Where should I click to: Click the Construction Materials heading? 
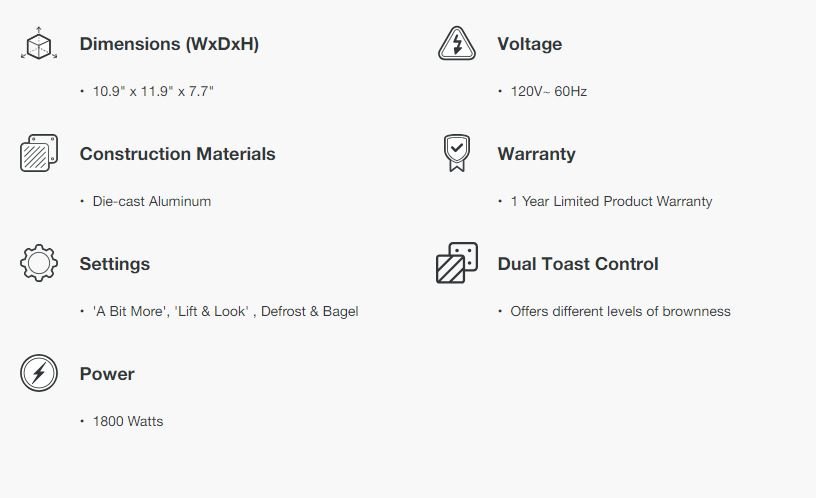point(177,154)
